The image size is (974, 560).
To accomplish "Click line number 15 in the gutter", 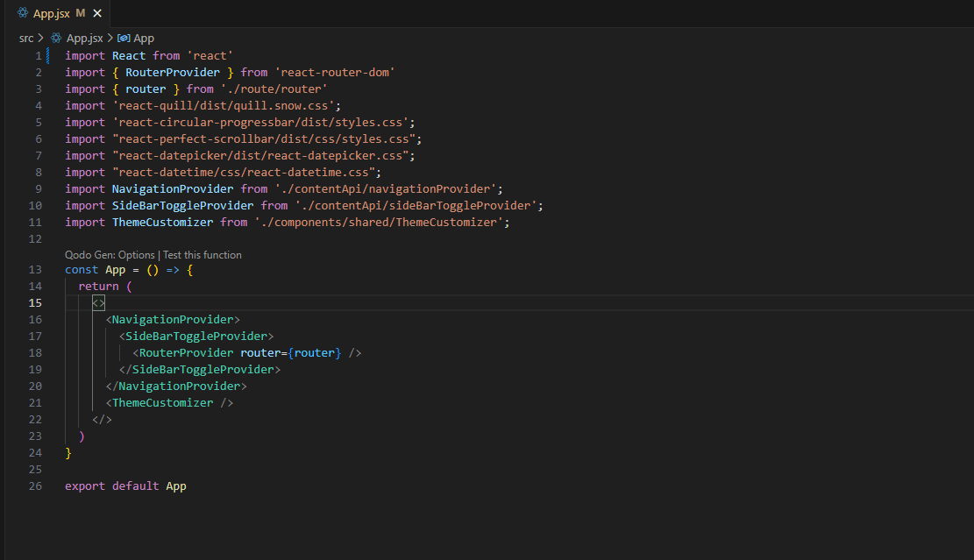I will point(35,303).
